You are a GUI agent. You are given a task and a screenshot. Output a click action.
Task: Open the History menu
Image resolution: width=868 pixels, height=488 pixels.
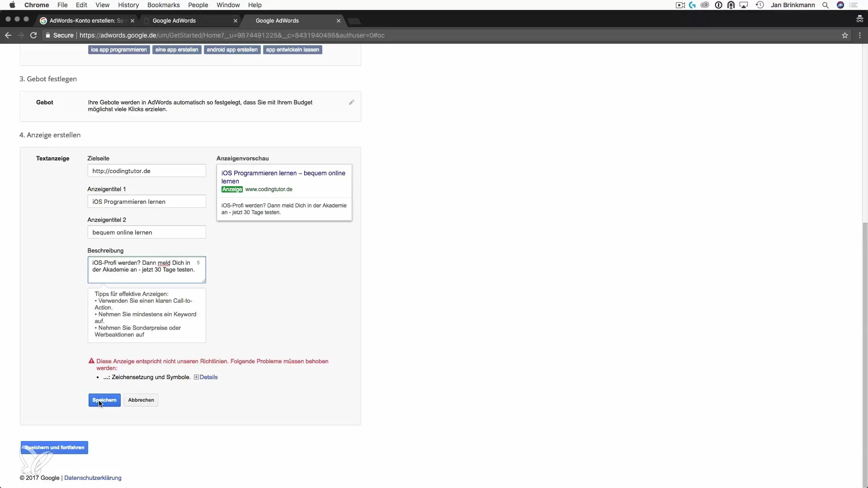click(x=128, y=5)
